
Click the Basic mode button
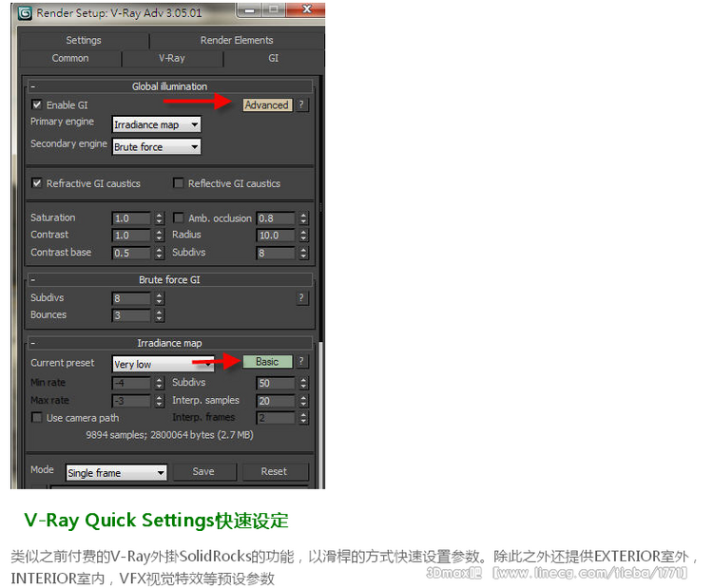[267, 362]
